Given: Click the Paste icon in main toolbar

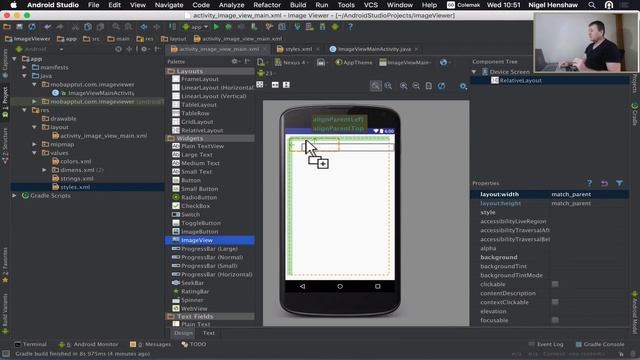Looking at the screenshot, I should [x=100, y=27].
